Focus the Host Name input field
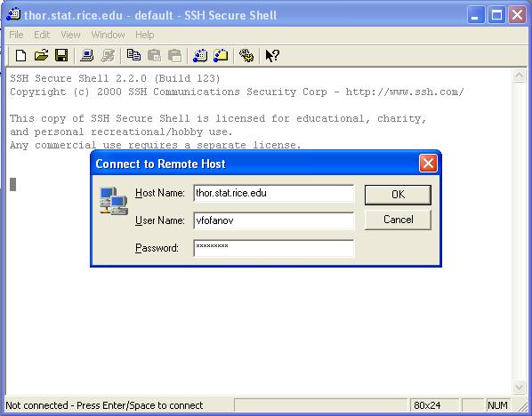 (274, 193)
